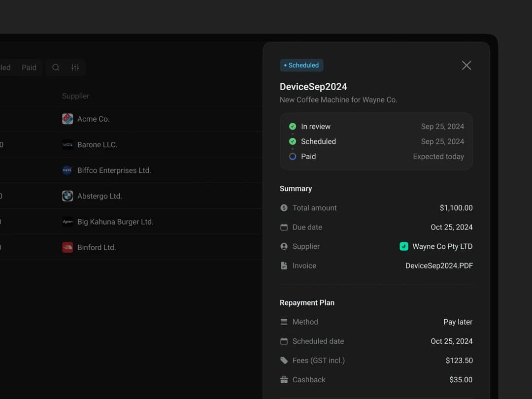
Task: Open the filter sliders icon
Action: point(75,67)
